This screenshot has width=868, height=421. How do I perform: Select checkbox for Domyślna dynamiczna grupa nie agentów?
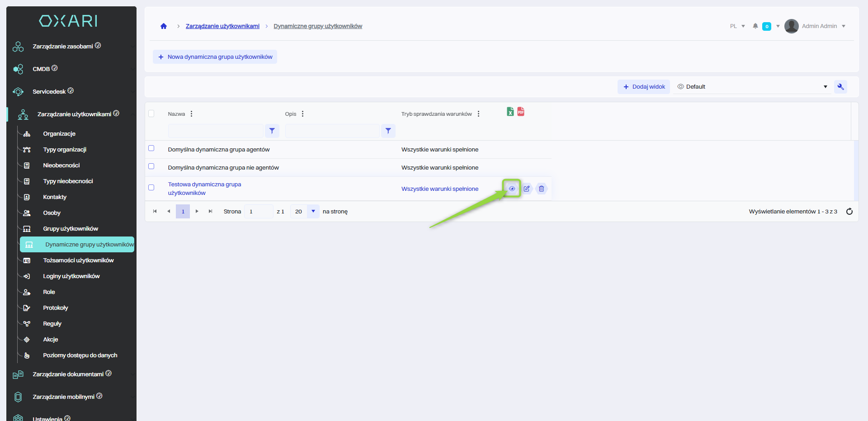[x=151, y=166]
